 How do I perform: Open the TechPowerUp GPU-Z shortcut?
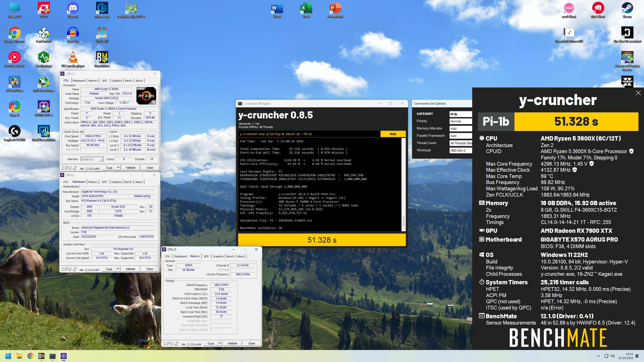[131, 10]
